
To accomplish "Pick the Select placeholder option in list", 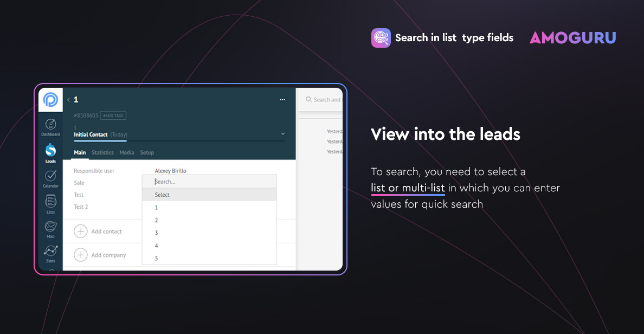I will pyautogui.click(x=162, y=195).
